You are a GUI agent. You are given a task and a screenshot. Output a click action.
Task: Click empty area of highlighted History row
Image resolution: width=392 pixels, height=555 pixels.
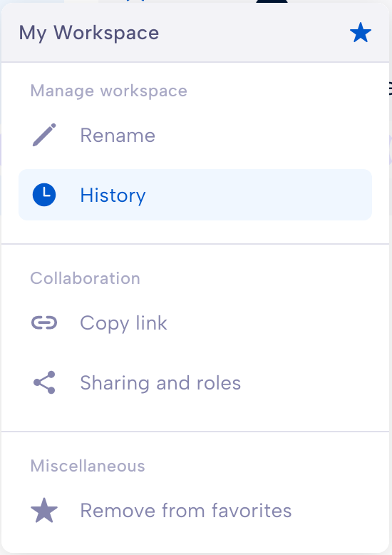tap(258, 195)
